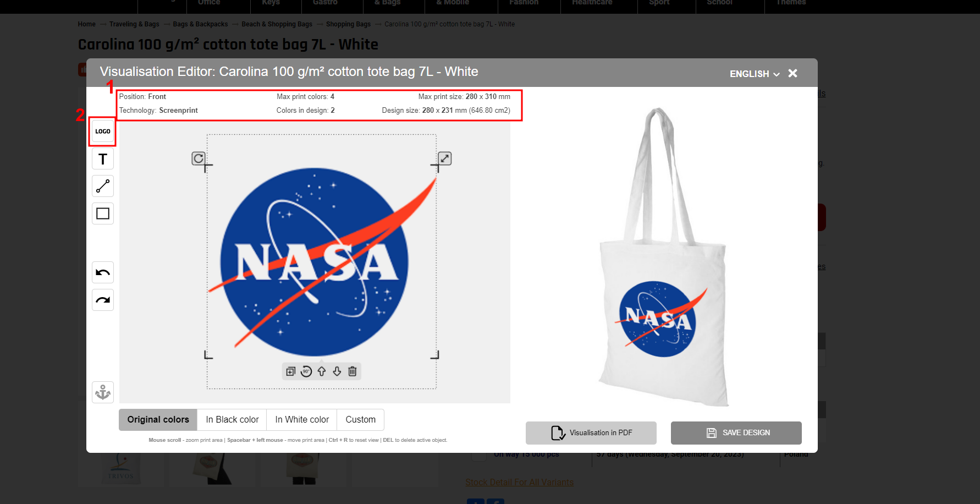Open Stock Detail For All Variants link

pyautogui.click(x=519, y=483)
